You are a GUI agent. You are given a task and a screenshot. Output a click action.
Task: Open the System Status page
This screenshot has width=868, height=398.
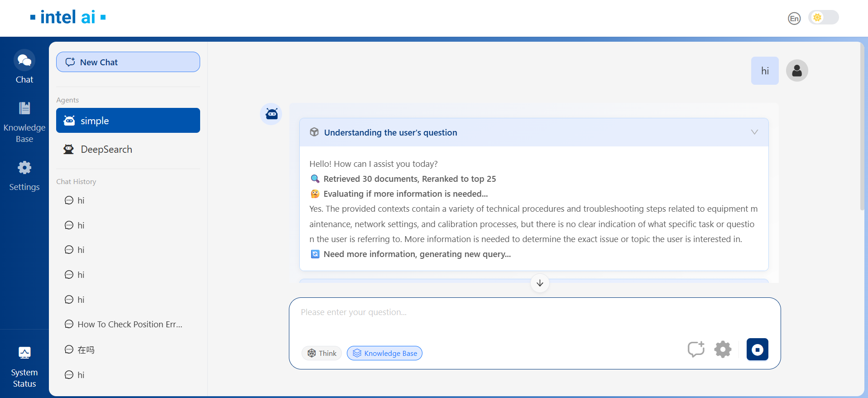coord(24,366)
